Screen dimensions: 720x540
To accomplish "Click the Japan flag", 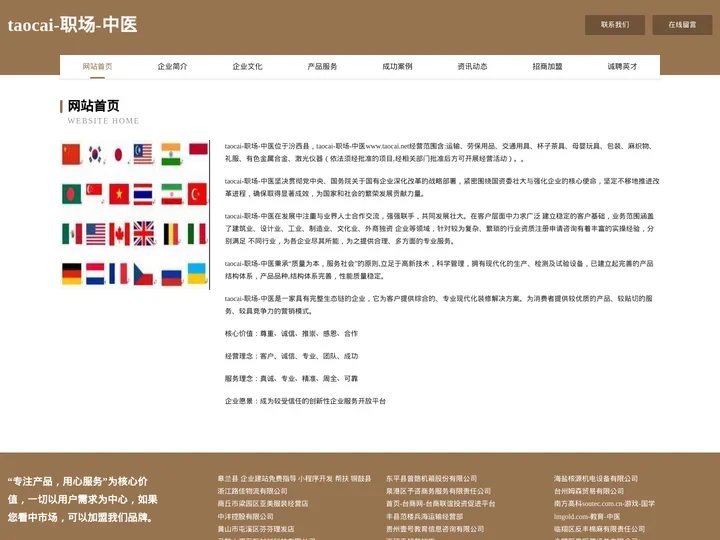I will (118, 155).
